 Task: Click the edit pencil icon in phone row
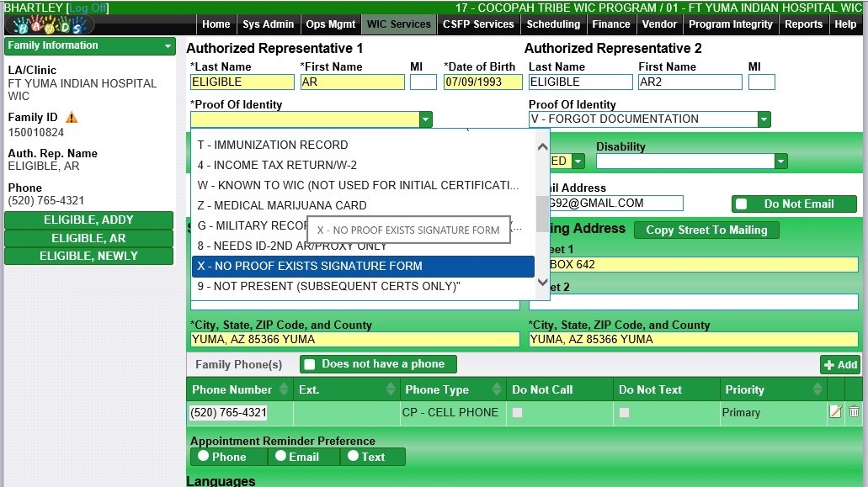click(835, 412)
